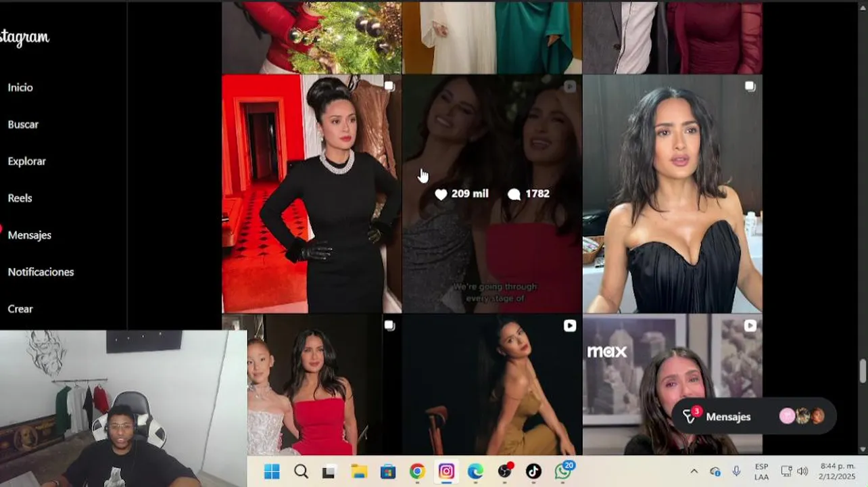
Task: Open floating Mensajes button
Action: coord(753,416)
